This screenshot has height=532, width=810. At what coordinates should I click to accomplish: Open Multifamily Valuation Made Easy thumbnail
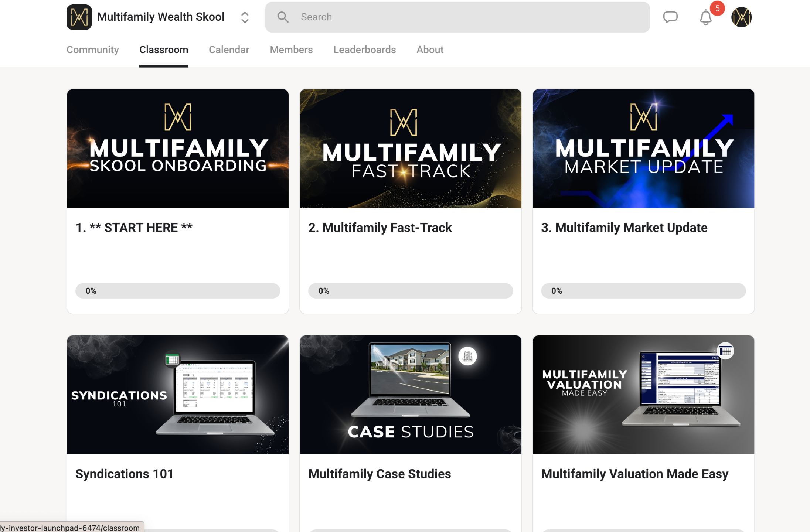(643, 395)
